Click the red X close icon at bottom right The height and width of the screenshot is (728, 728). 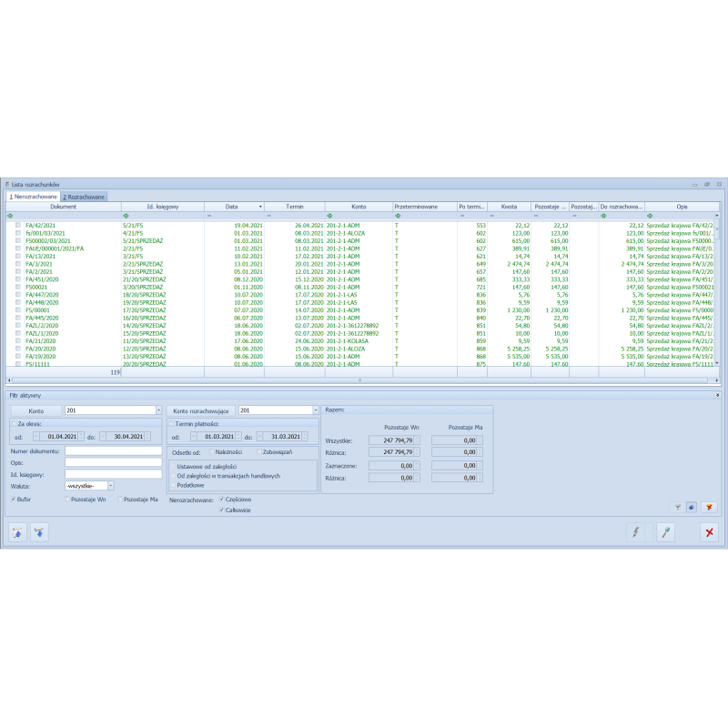coord(709,532)
